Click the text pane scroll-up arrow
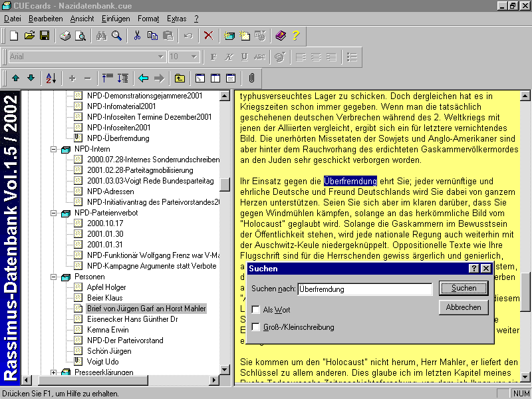 (525, 96)
